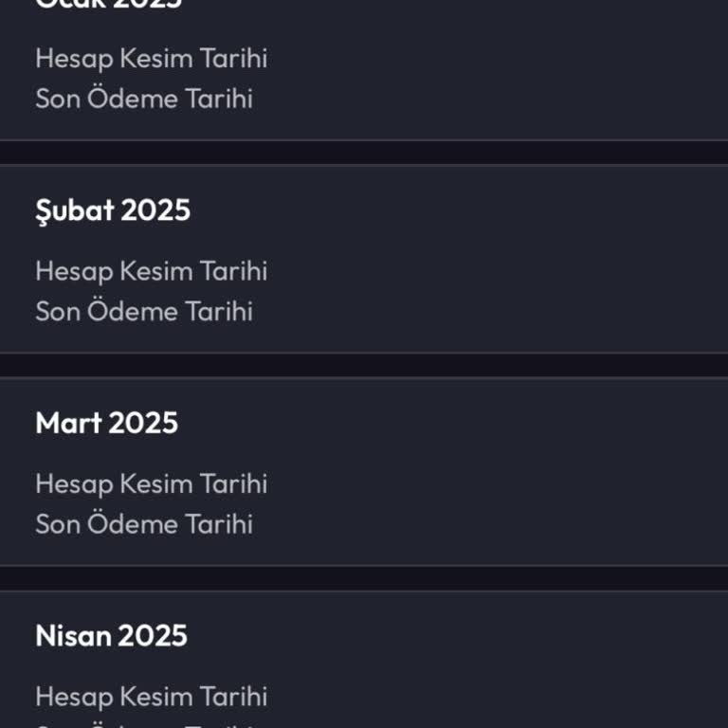
Task: Select Son Ödeme Tarihi in Şubat 2025
Action: pos(144,311)
